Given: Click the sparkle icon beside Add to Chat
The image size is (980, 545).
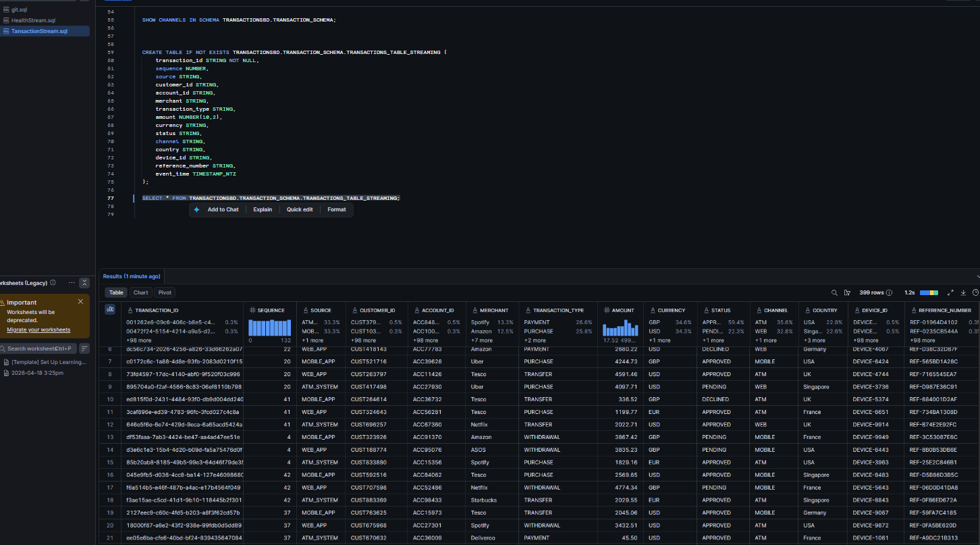Looking at the screenshot, I should click(197, 210).
